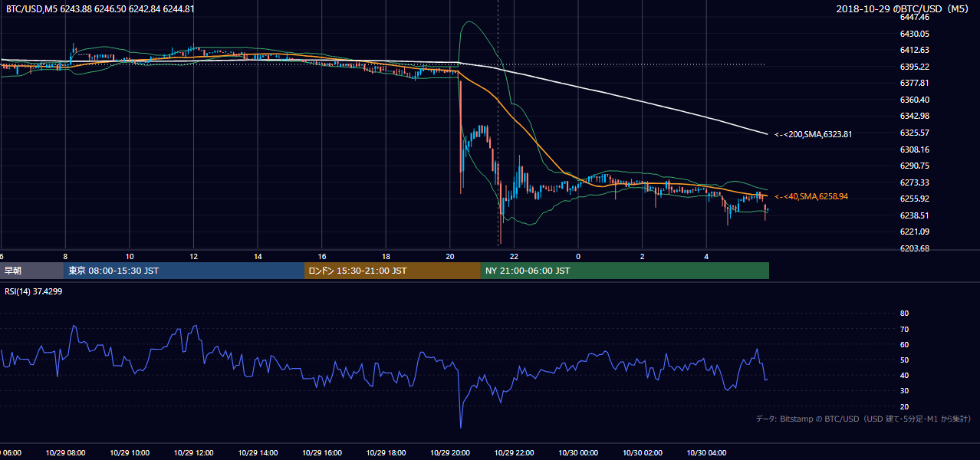Click the 6238.51 price axis label
Viewport: 980px width, 460px height.
click(x=915, y=215)
